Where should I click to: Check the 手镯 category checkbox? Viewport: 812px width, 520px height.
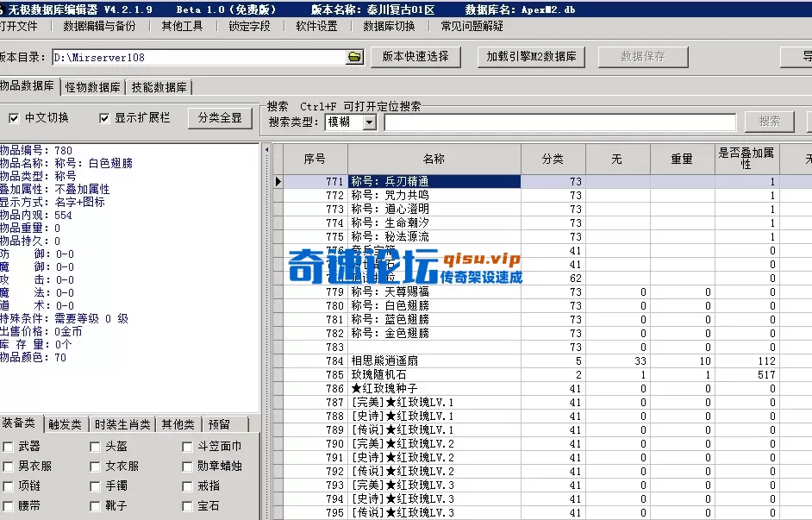click(95, 486)
